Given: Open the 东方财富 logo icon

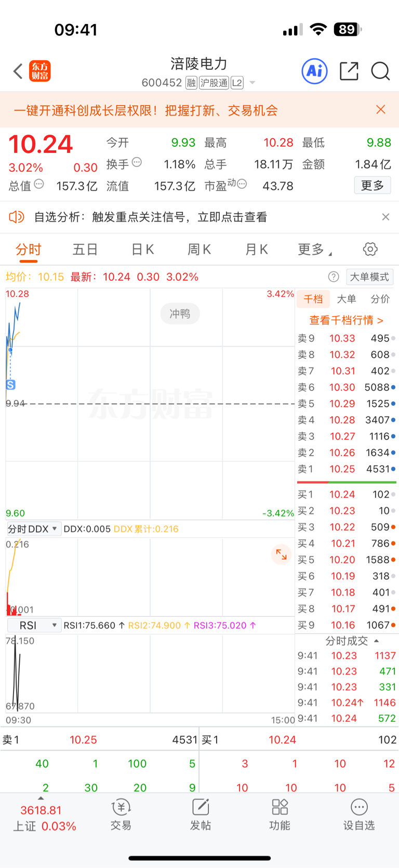Looking at the screenshot, I should [x=40, y=71].
